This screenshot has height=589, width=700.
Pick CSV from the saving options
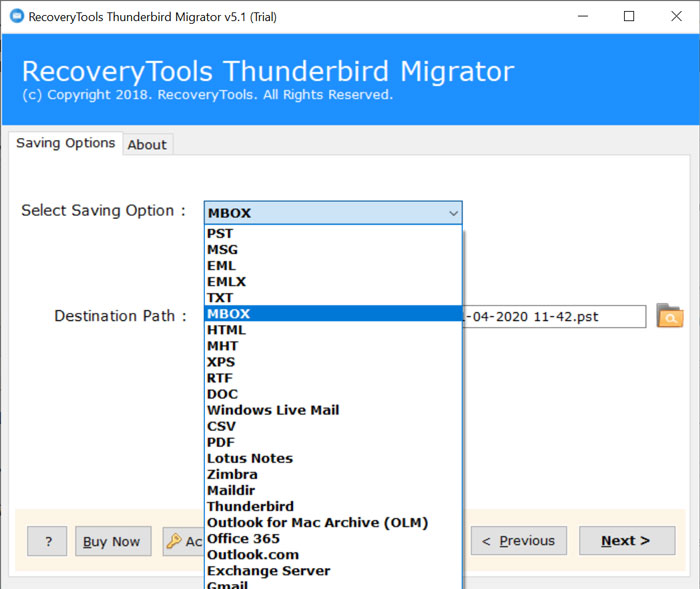333,426
